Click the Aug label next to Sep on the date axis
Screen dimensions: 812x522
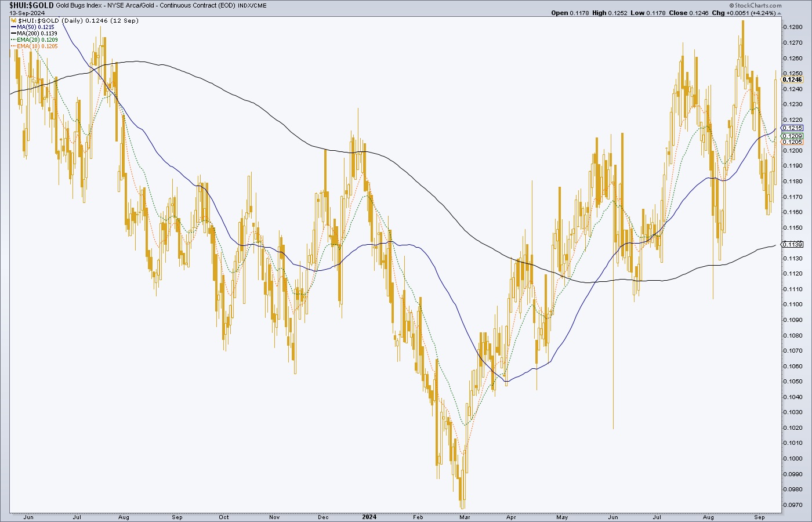(124, 517)
